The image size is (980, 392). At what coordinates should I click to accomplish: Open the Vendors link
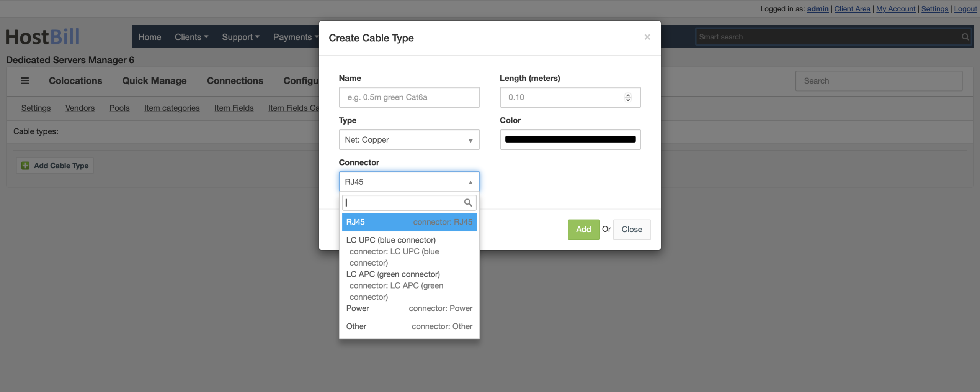click(80, 108)
